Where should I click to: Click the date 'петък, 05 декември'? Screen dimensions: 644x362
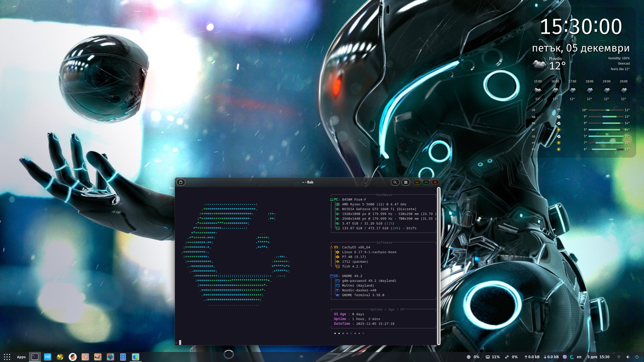[x=581, y=48]
